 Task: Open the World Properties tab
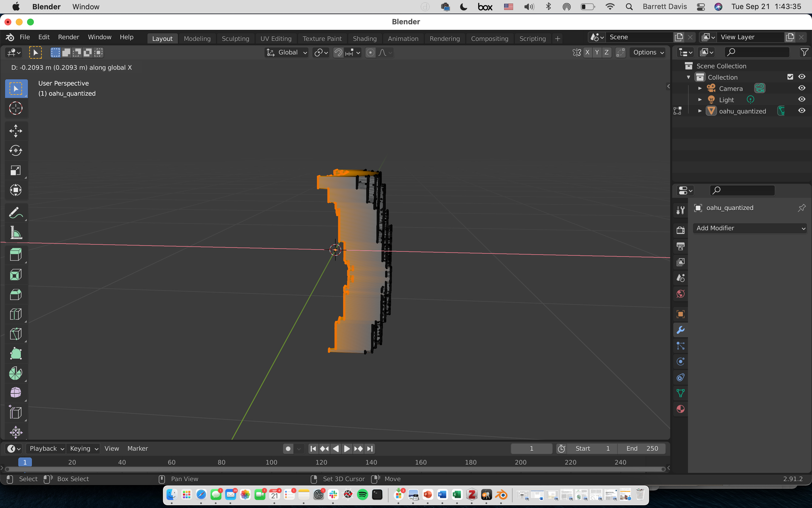680,294
